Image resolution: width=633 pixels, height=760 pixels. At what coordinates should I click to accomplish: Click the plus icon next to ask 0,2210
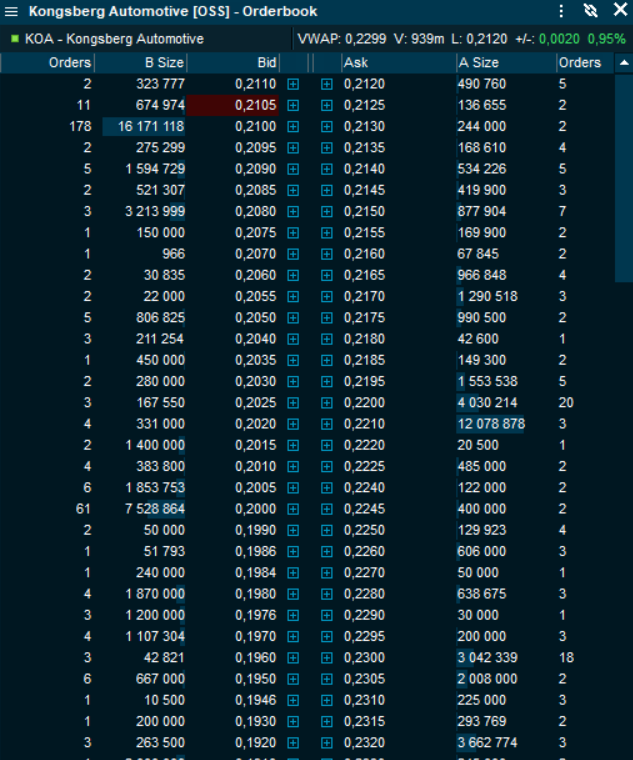[x=327, y=424]
